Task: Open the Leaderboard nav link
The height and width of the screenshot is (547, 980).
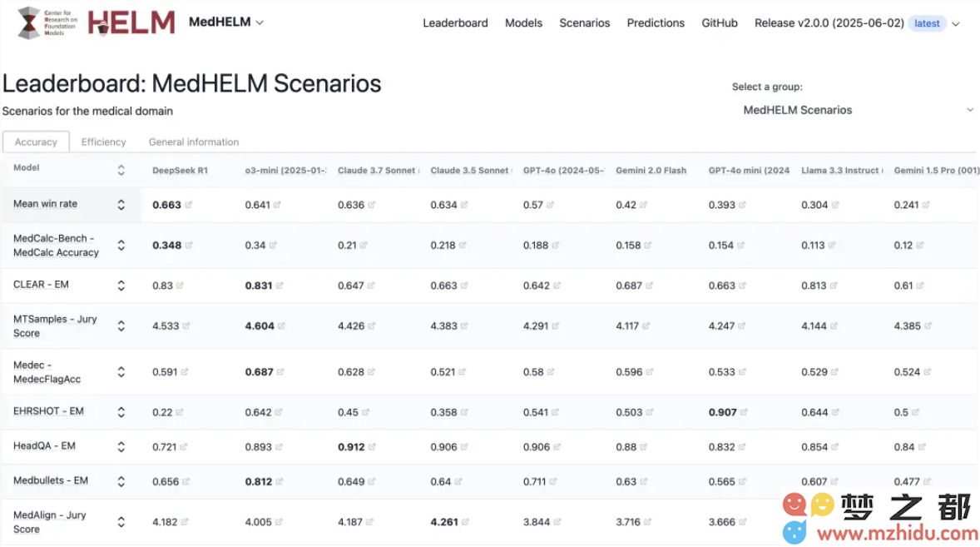Action: pos(455,23)
